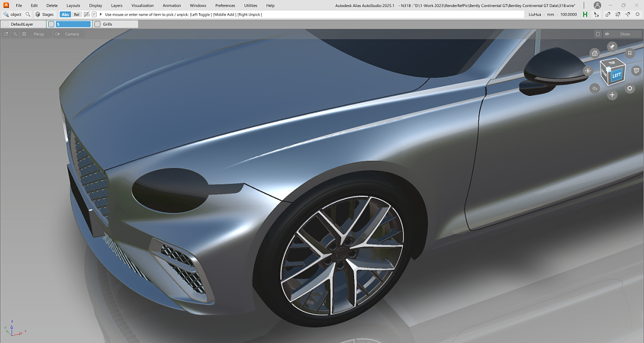Open the Help menu
The width and height of the screenshot is (644, 343).
pyautogui.click(x=270, y=5)
